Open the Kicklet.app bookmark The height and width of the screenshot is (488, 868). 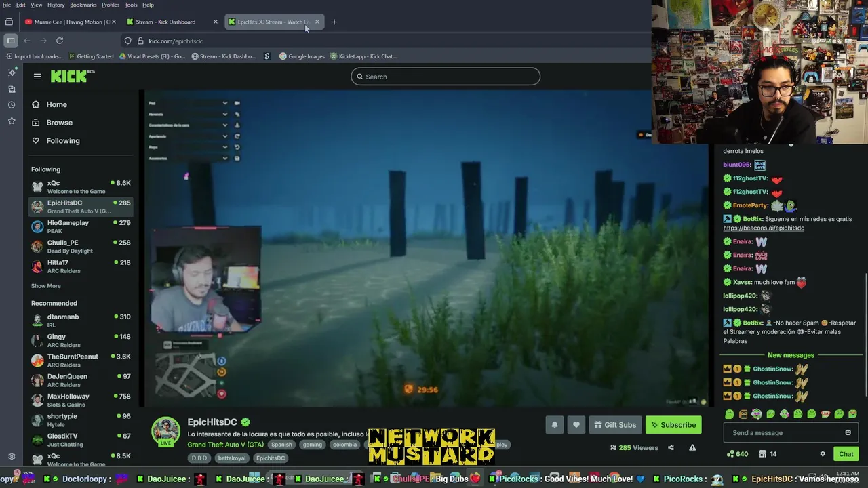point(363,56)
